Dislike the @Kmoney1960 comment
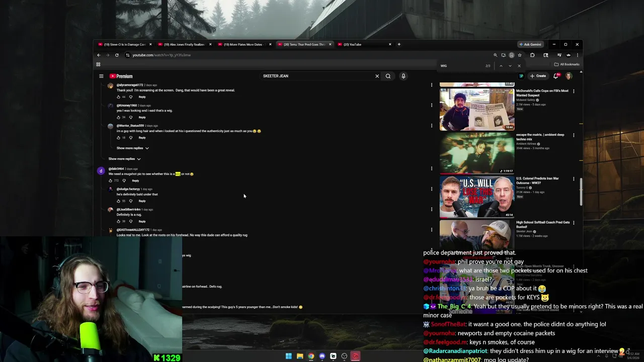 point(131,117)
